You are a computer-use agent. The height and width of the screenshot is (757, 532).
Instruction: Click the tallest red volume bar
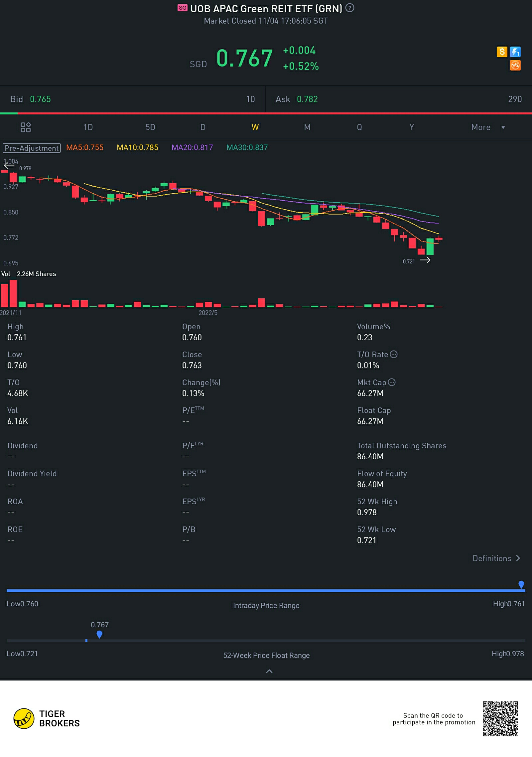(x=13, y=294)
